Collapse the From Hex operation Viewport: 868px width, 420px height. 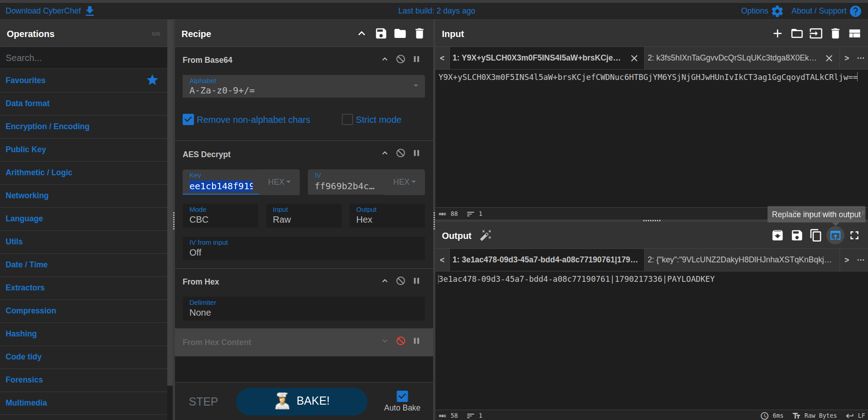click(385, 281)
